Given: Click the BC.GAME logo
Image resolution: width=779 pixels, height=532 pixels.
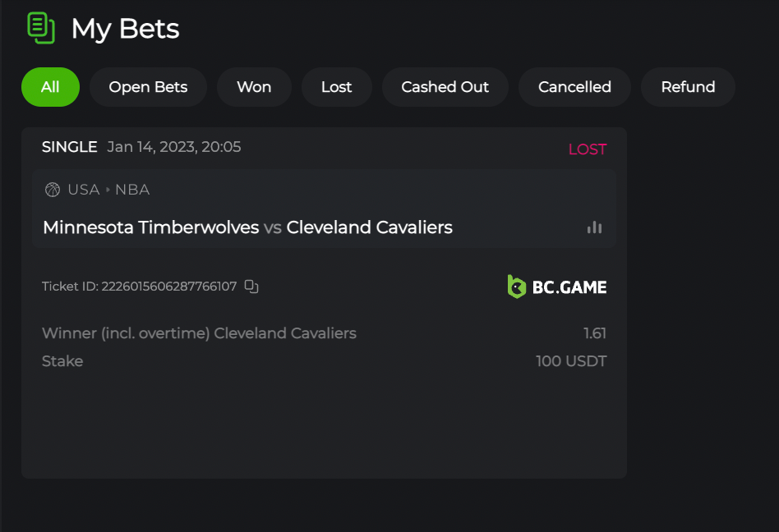Looking at the screenshot, I should click(x=557, y=287).
